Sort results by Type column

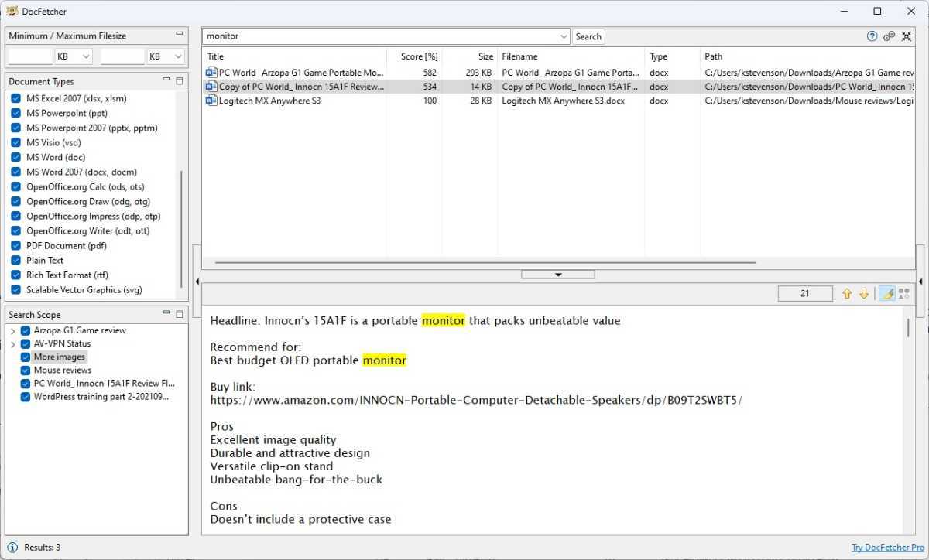(672, 56)
